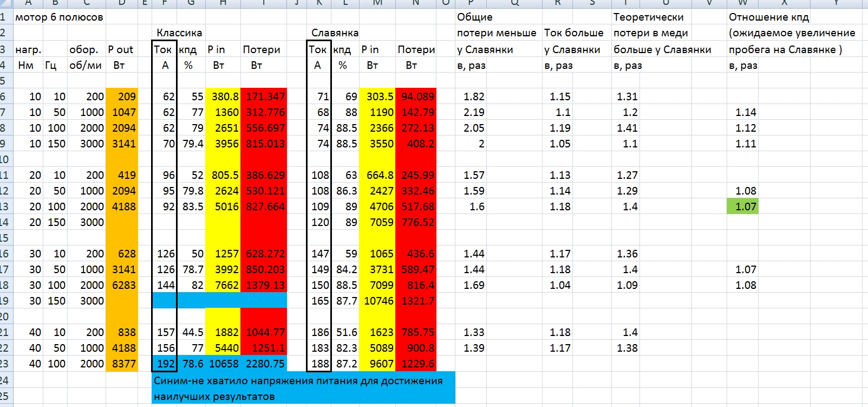Click row header number 19

(4, 301)
